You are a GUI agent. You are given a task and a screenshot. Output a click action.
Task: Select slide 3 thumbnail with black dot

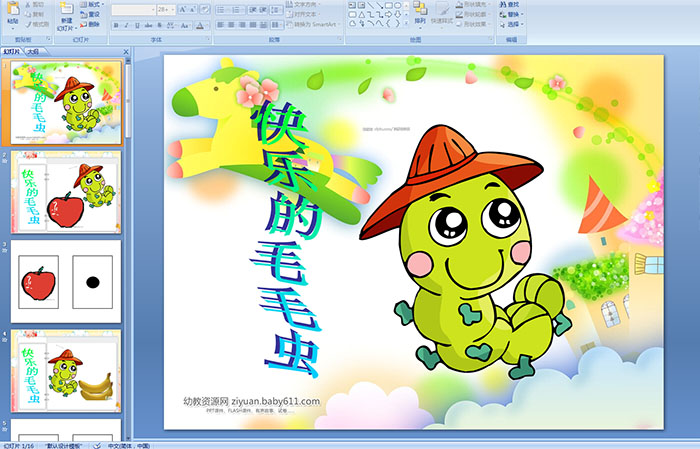click(x=66, y=281)
